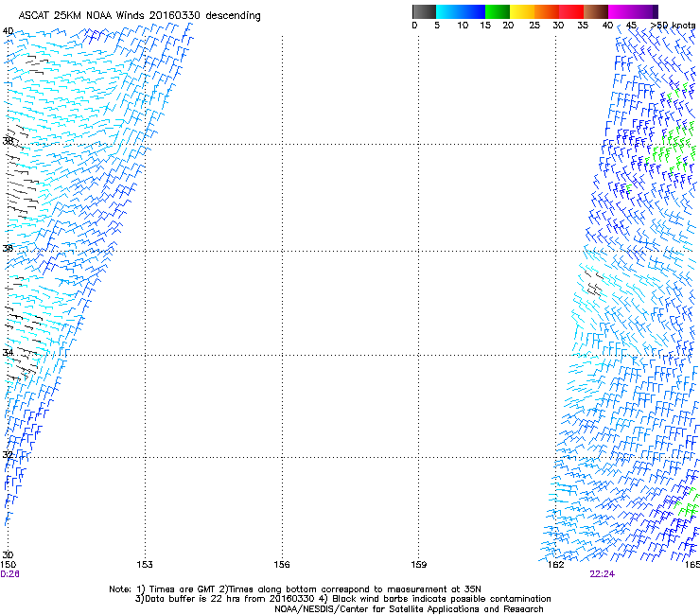Select the 'Data buffer is 22 hrs' note line
The width and height of the screenshot is (700, 615).
pyautogui.click(x=342, y=599)
